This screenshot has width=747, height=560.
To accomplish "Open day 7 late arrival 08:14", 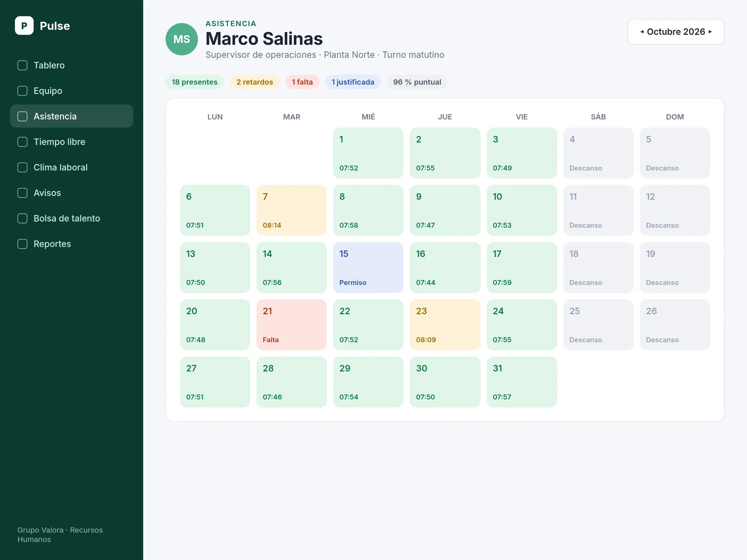I will (x=291, y=210).
